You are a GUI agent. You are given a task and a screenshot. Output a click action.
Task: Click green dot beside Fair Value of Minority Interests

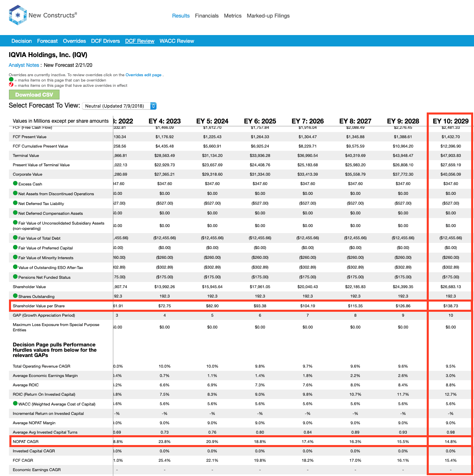click(15, 257)
